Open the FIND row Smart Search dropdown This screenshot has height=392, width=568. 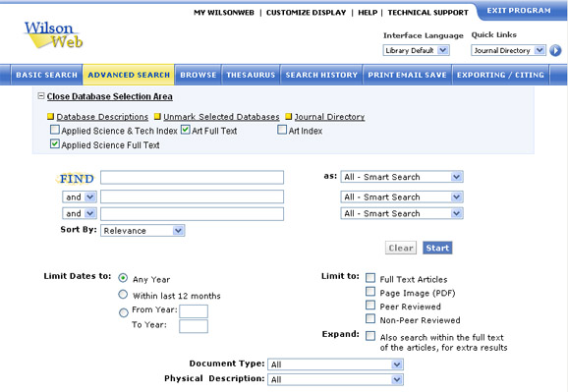pyautogui.click(x=402, y=177)
